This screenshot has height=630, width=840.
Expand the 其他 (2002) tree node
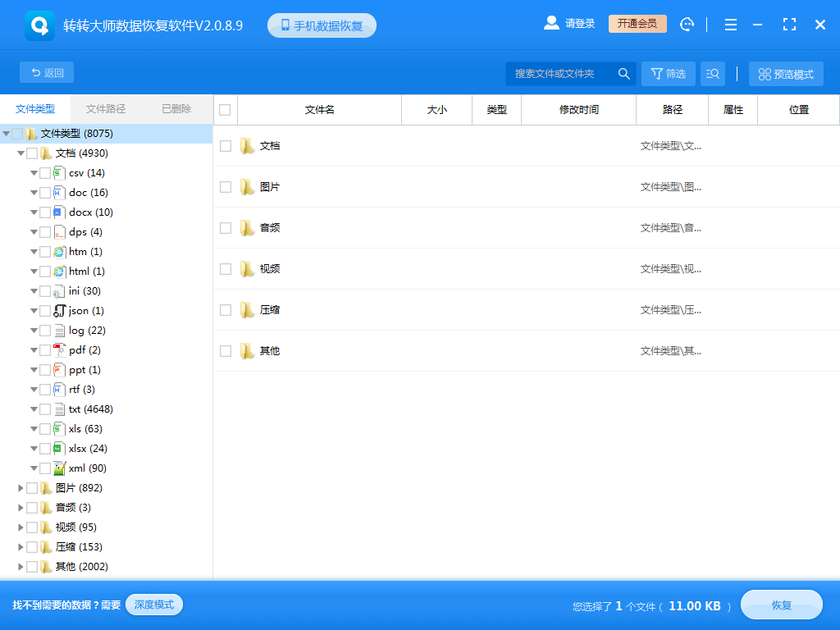pyautogui.click(x=21, y=567)
